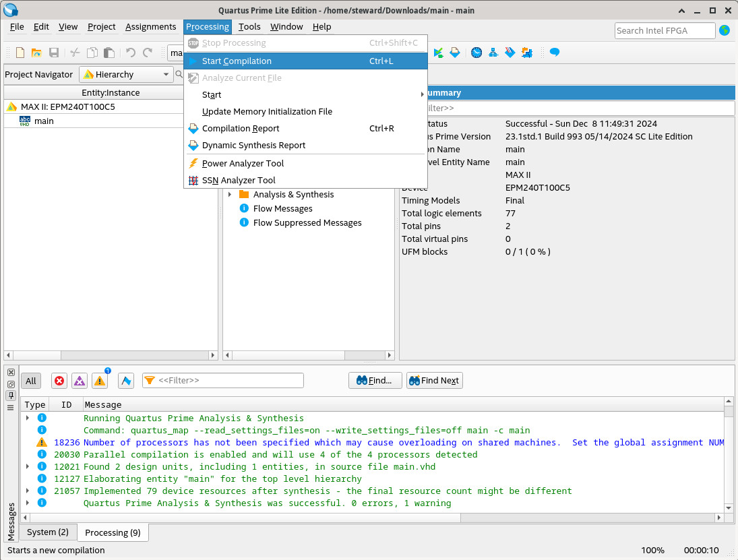
Task: Expand the message 12021 Found 2 design units
Action: [x=28, y=466]
